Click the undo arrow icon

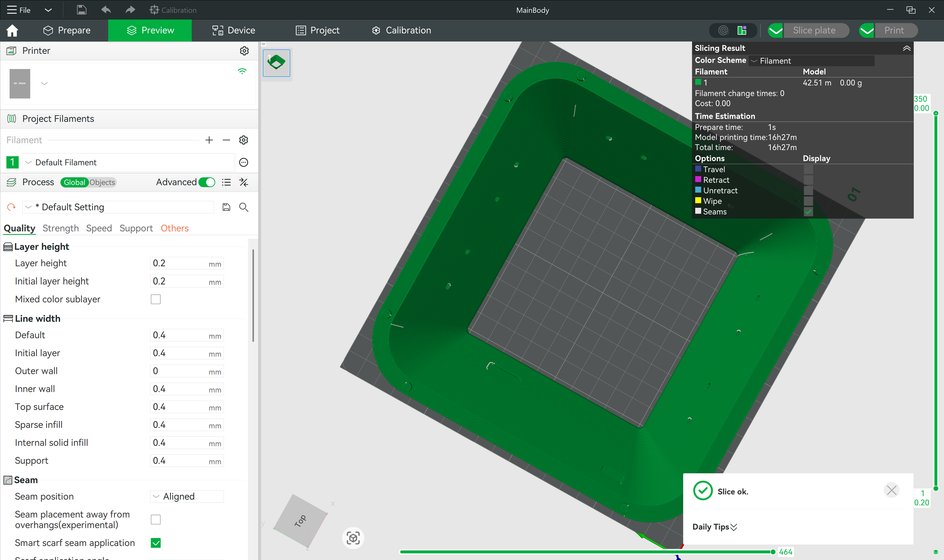pos(106,10)
